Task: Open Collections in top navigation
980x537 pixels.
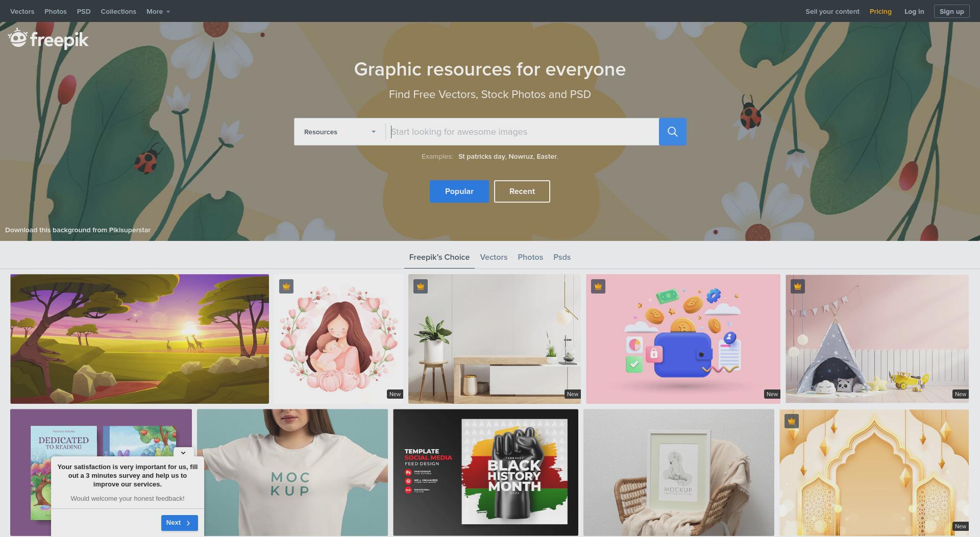Action: click(118, 11)
